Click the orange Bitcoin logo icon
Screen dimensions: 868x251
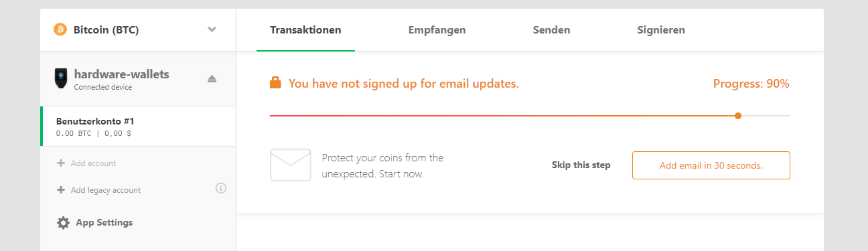click(x=60, y=29)
